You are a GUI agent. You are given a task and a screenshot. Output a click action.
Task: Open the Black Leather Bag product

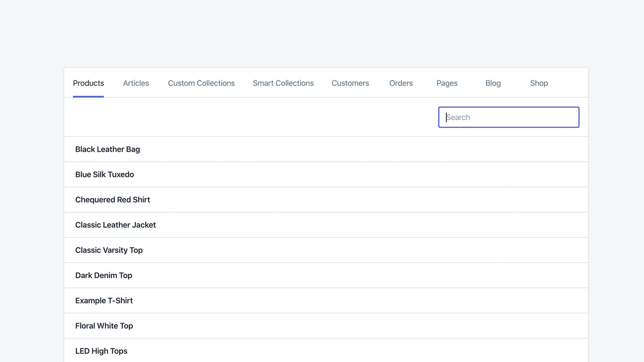coord(107,149)
